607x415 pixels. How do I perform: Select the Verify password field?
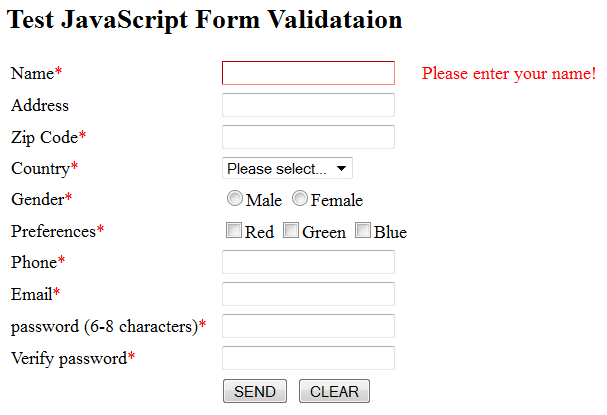click(x=308, y=358)
